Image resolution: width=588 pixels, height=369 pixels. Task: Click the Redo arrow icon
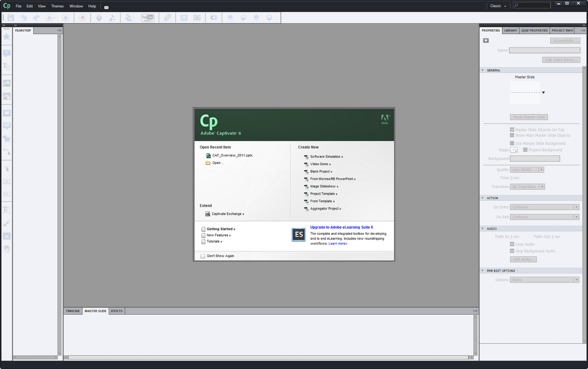[37, 18]
